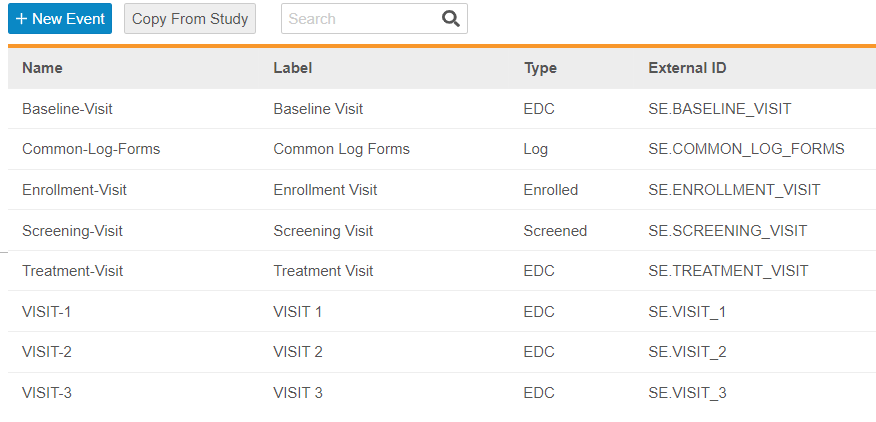This screenshot has width=876, height=422.
Task: Click the Enrolled type cell
Action: click(550, 190)
